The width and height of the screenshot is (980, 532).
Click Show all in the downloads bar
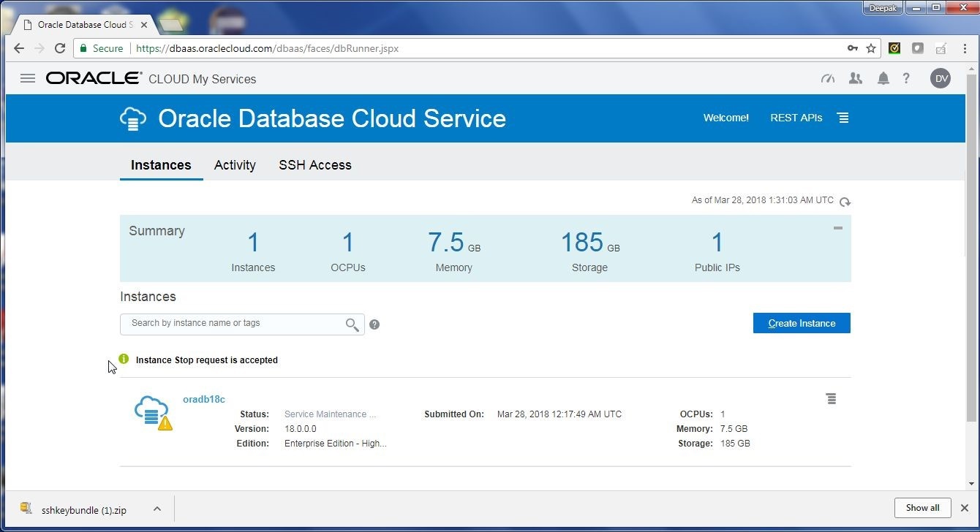[x=922, y=507]
